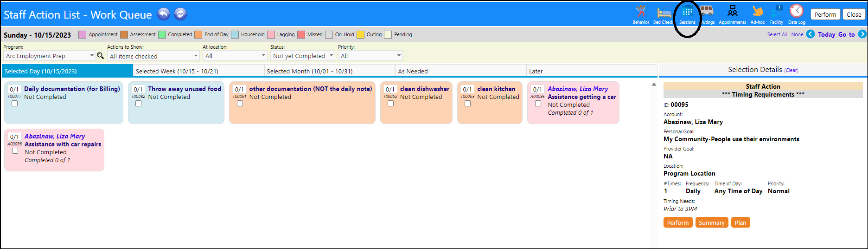Click the Appointment legend color swatch
This screenshot has height=249, width=868.
(83, 34)
